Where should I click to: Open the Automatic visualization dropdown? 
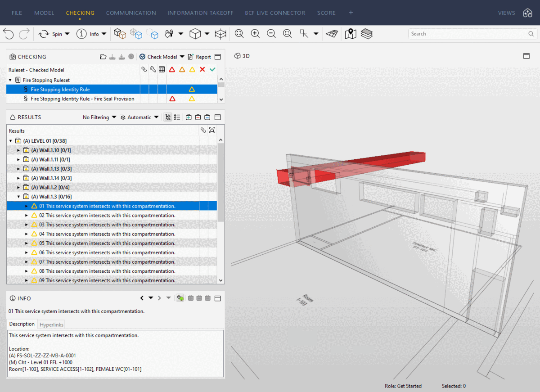139,117
